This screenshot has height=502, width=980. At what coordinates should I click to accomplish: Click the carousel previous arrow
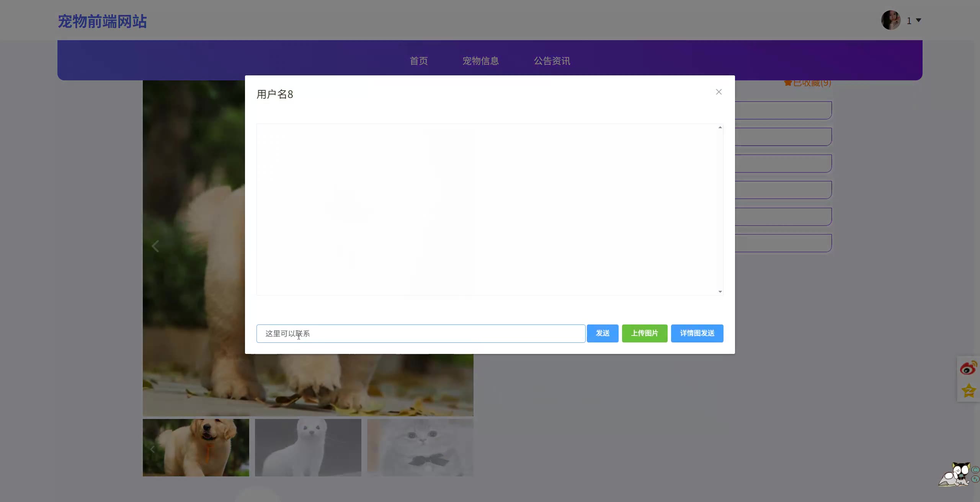pyautogui.click(x=155, y=246)
